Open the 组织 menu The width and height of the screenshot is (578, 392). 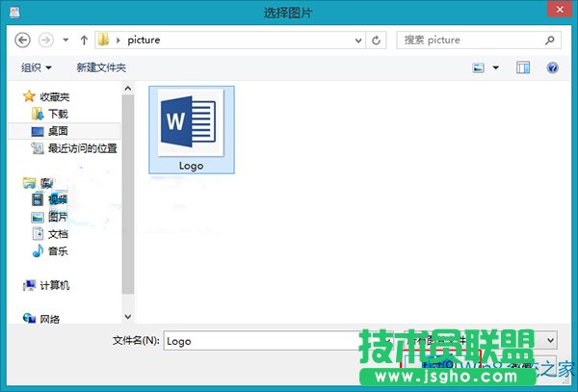click(x=37, y=67)
